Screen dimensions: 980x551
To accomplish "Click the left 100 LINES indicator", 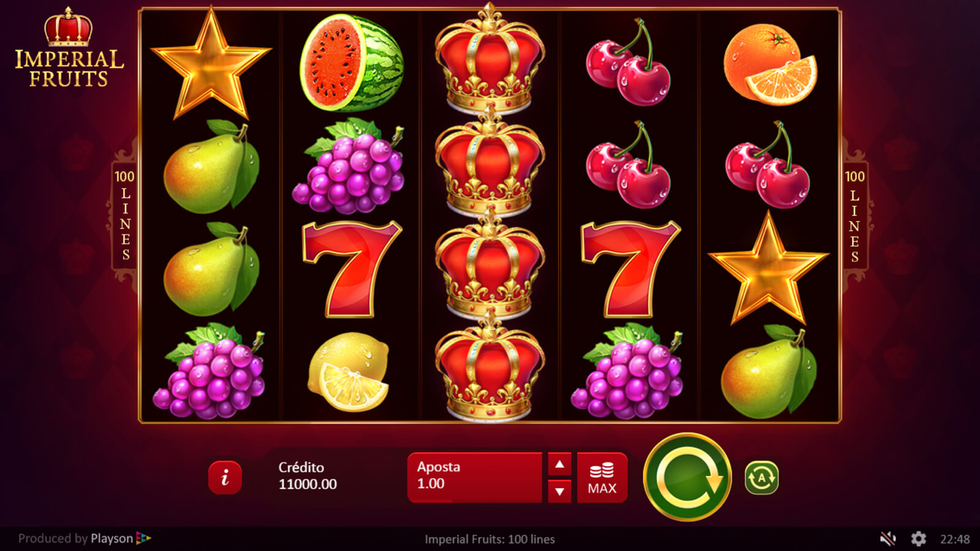I will [x=124, y=216].
